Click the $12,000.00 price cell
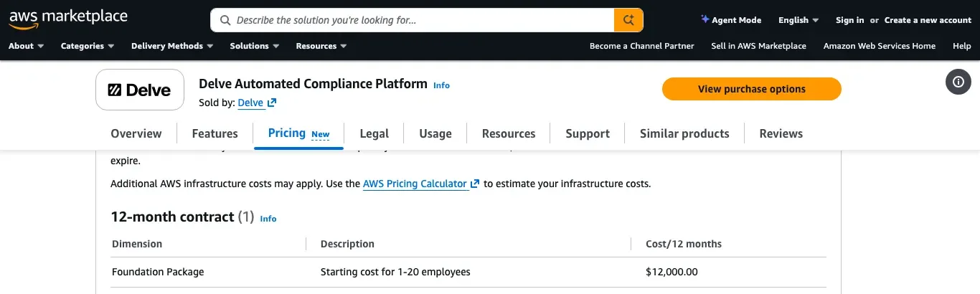This screenshot has width=980, height=294. [x=672, y=272]
